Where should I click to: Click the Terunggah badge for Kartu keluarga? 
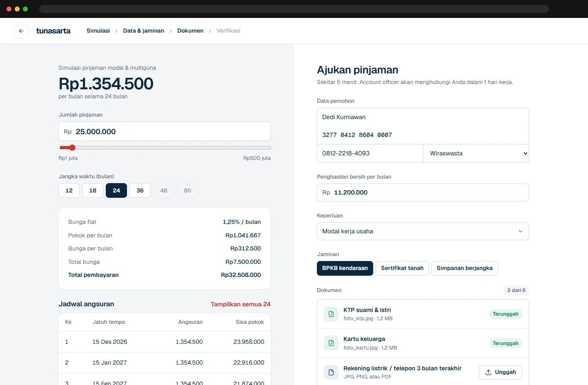coord(506,343)
